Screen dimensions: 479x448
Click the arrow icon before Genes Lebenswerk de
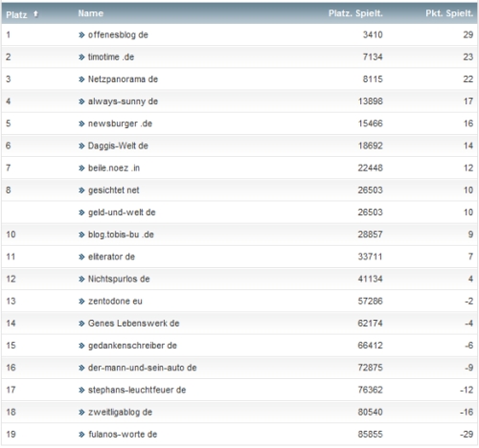pyautogui.click(x=81, y=324)
